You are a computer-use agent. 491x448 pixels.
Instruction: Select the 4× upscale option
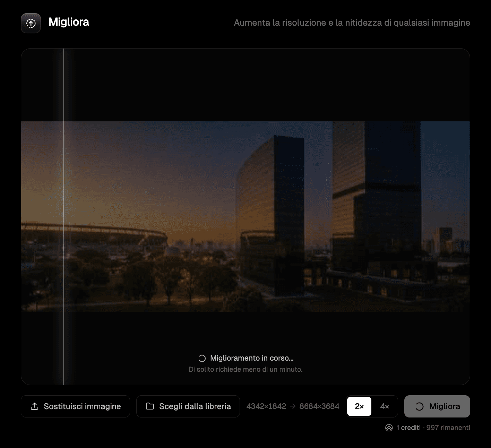coord(385,406)
